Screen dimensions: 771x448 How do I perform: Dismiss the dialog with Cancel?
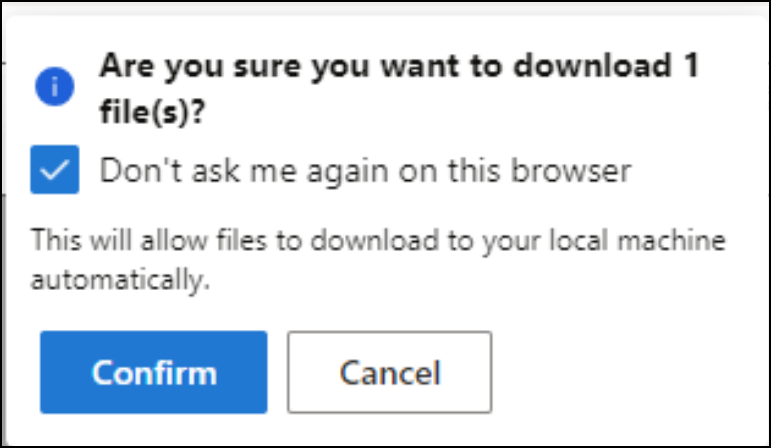tap(389, 372)
